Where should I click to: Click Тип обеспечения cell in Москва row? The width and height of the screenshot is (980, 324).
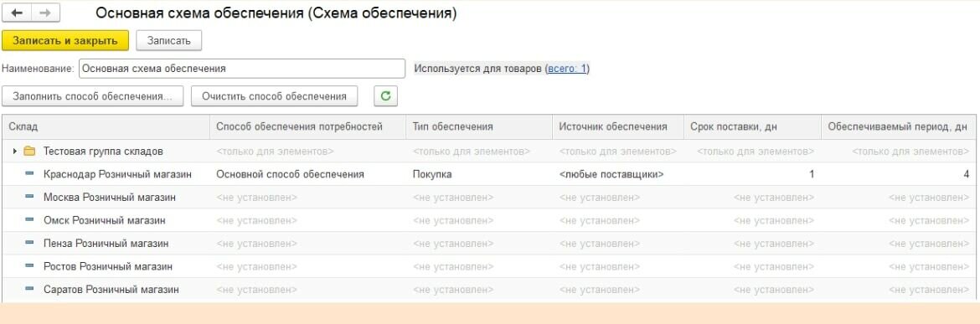tap(479, 198)
